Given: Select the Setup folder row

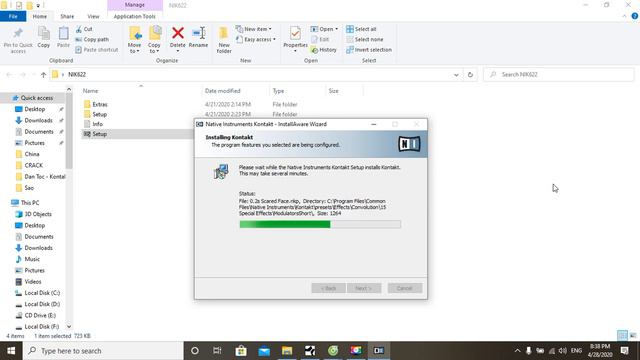Looking at the screenshot, I should pyautogui.click(x=99, y=115).
